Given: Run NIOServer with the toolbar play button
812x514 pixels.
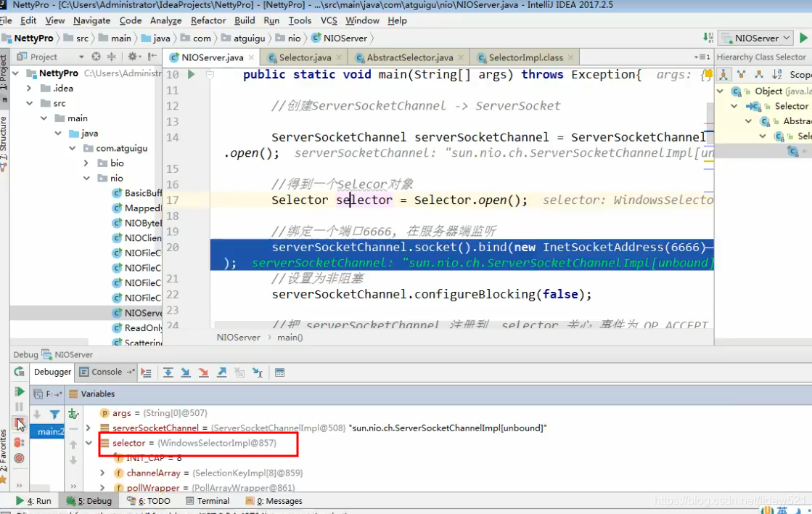Looking at the screenshot, I should (x=803, y=38).
